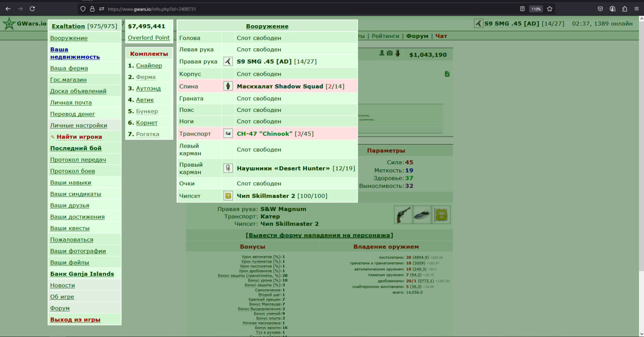
Task: Open Вывести форму нападения на персонажа link
Action: pos(319,235)
